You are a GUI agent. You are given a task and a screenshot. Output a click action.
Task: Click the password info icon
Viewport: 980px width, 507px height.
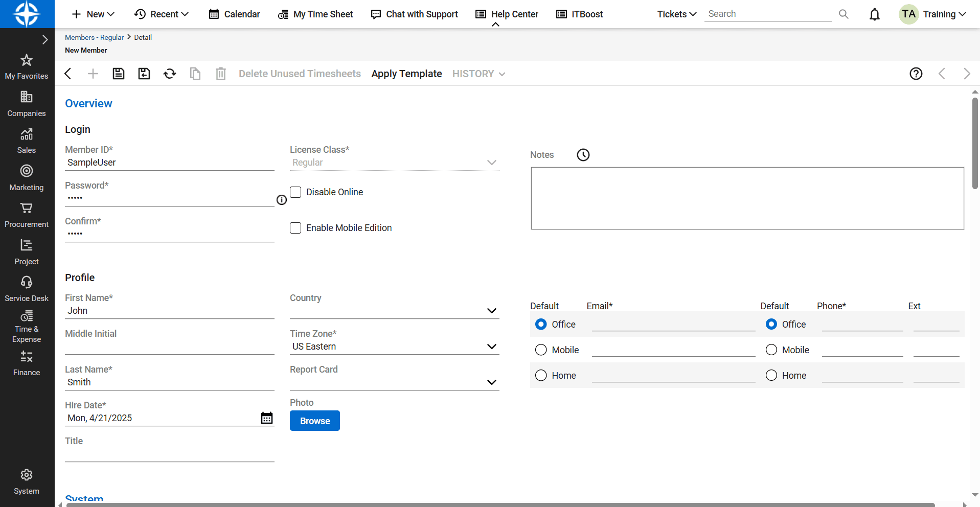(x=282, y=200)
